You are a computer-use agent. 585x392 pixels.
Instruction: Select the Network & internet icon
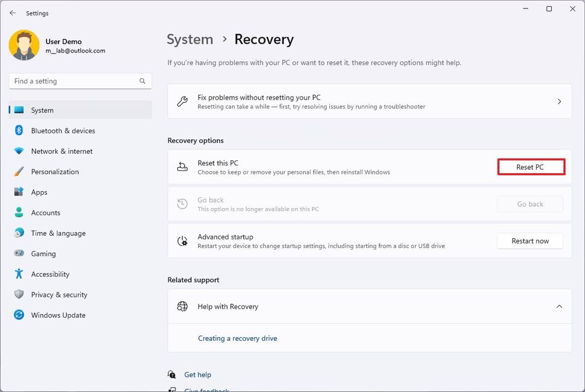coord(19,151)
